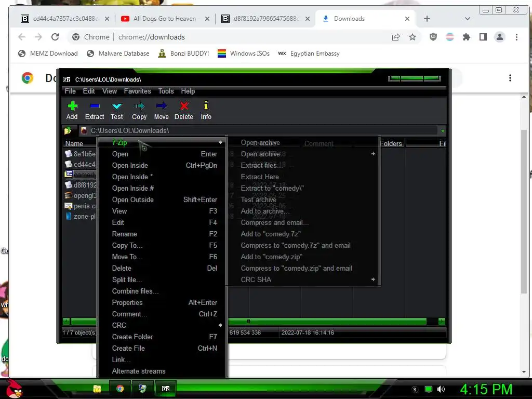This screenshot has height=399, width=532.
Task: Click the network monitor tray icon
Action: 429,389
